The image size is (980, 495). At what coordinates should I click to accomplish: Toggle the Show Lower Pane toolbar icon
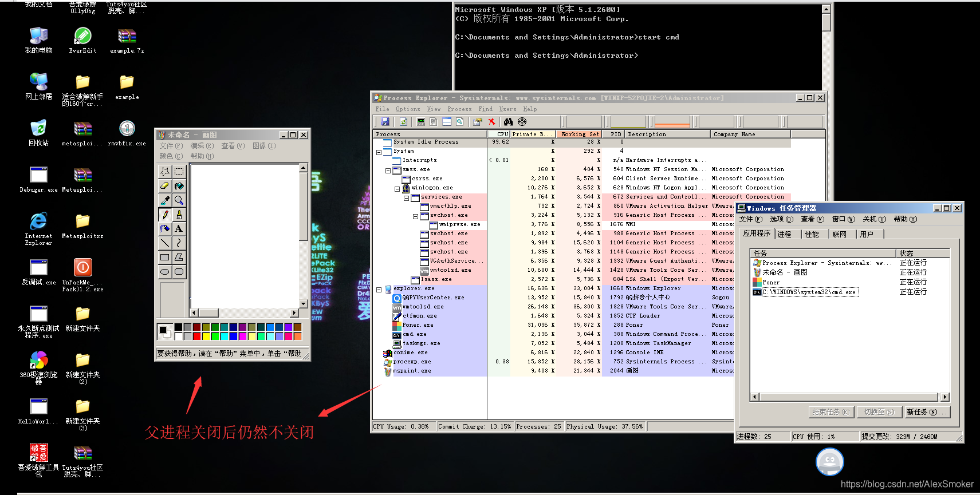coord(446,121)
